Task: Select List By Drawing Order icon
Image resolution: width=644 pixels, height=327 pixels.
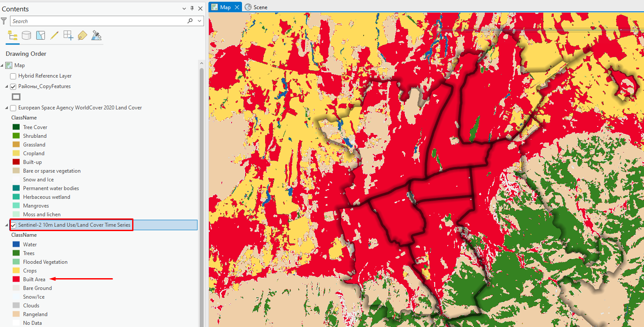Action: 13,36
